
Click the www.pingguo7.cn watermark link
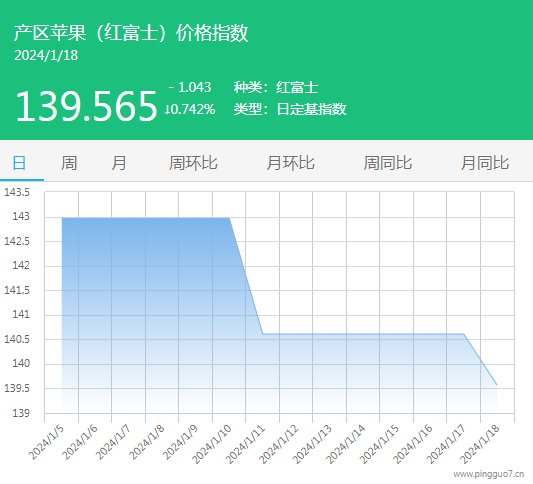click(489, 474)
